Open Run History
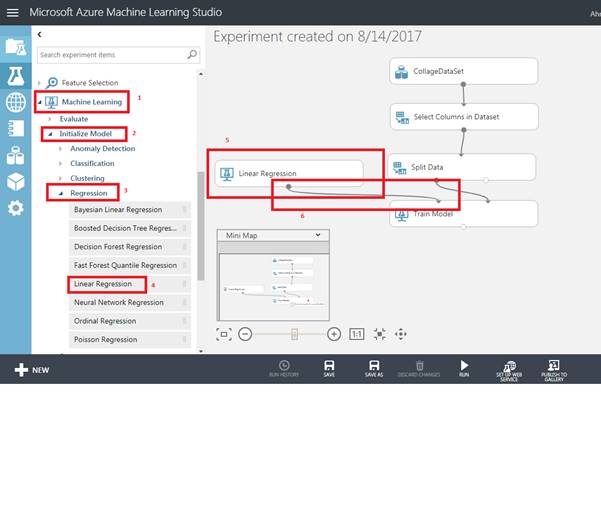The image size is (601, 517). pyautogui.click(x=284, y=369)
